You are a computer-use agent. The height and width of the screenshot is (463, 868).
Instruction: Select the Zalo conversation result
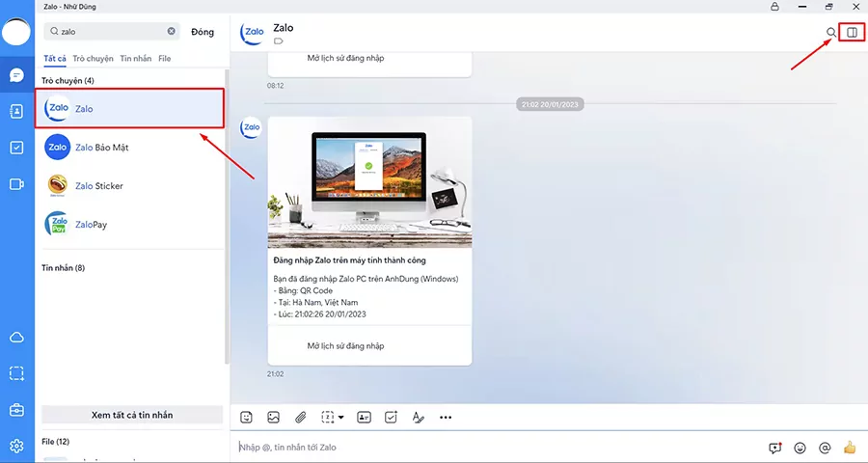click(x=129, y=109)
